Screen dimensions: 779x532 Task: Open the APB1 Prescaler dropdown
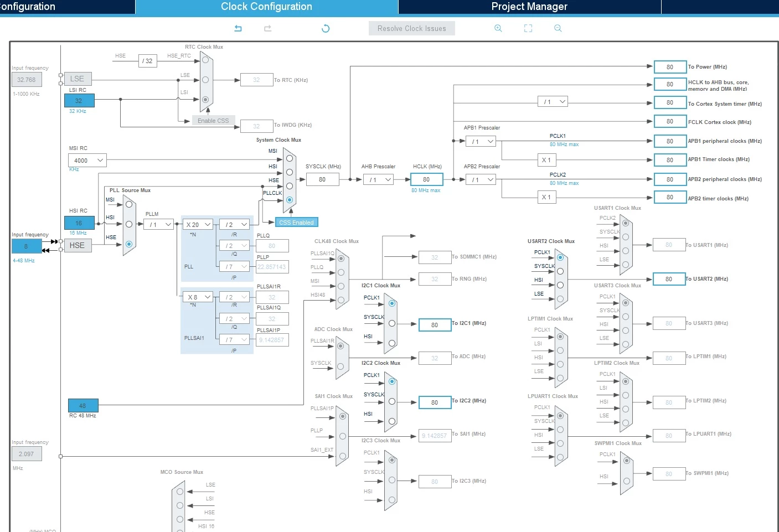(481, 141)
